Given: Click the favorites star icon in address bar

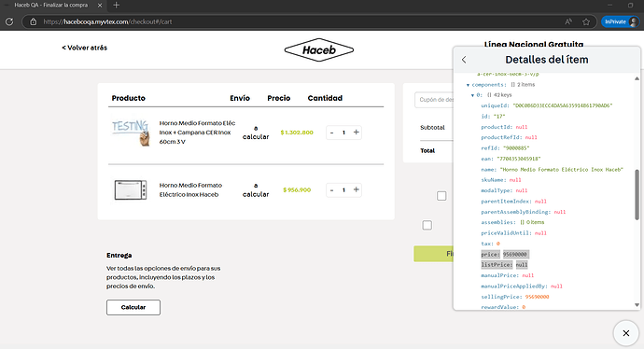Looking at the screenshot, I should click(x=586, y=21).
